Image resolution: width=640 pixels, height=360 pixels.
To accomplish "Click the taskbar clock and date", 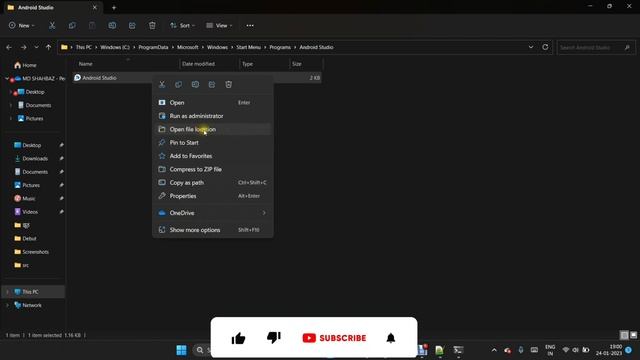I will pyautogui.click(x=609, y=350).
